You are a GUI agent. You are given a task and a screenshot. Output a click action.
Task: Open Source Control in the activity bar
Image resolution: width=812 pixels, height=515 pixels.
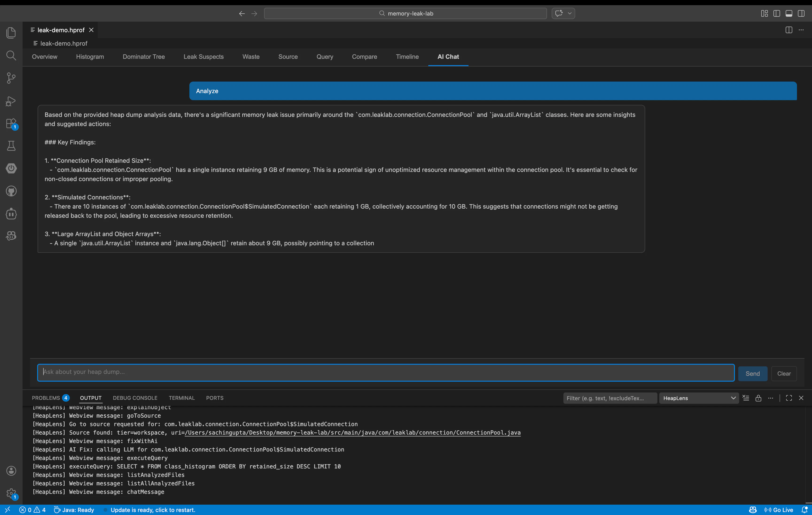coord(11,78)
